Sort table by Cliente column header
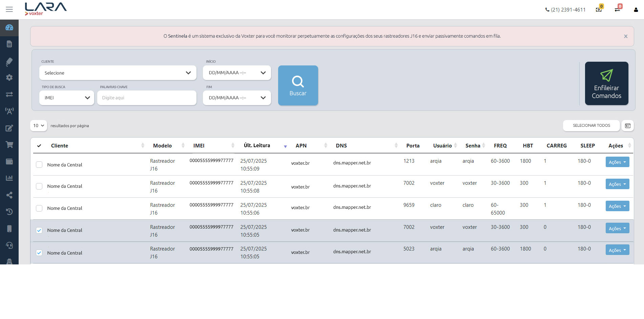 click(x=60, y=146)
